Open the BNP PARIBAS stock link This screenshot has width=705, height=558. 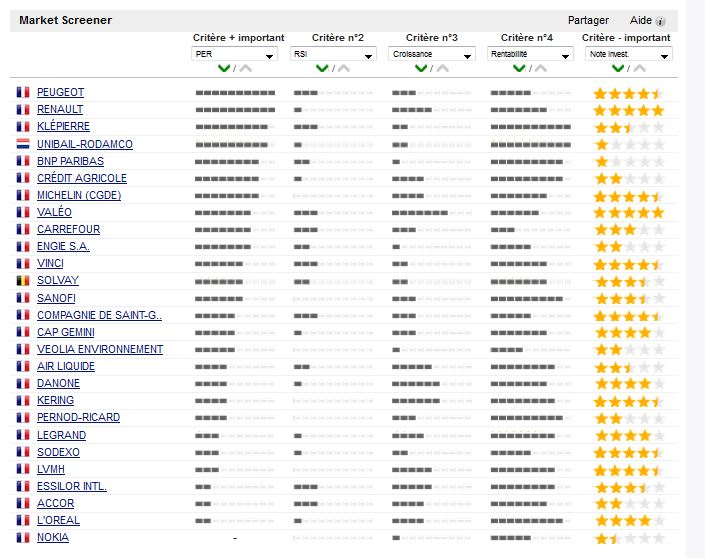[x=70, y=161]
